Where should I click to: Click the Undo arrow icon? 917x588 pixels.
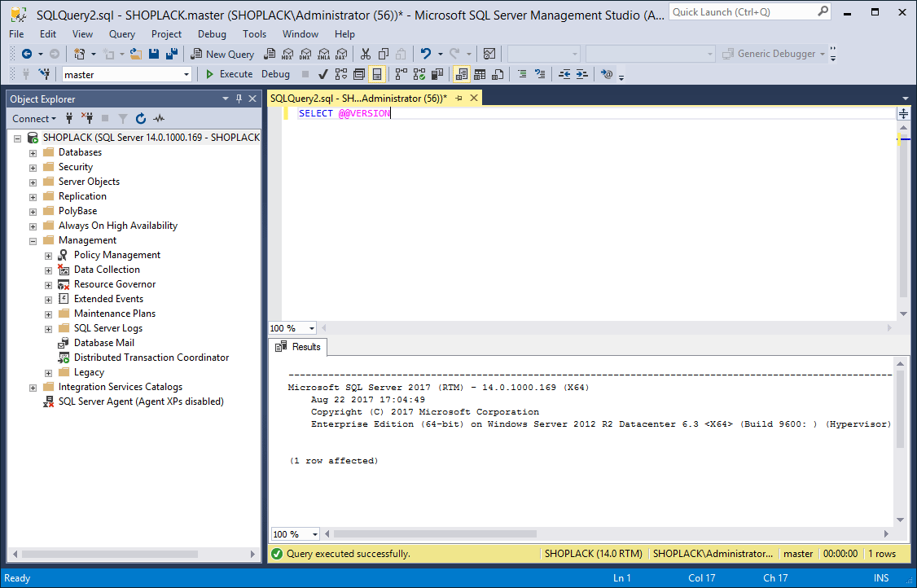426,54
